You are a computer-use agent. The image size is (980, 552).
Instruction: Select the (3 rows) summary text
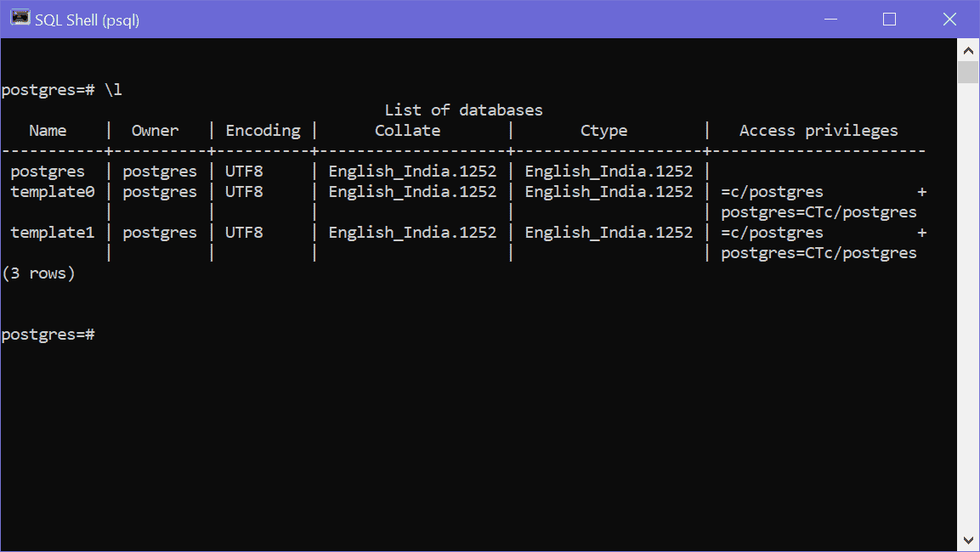coord(40,273)
